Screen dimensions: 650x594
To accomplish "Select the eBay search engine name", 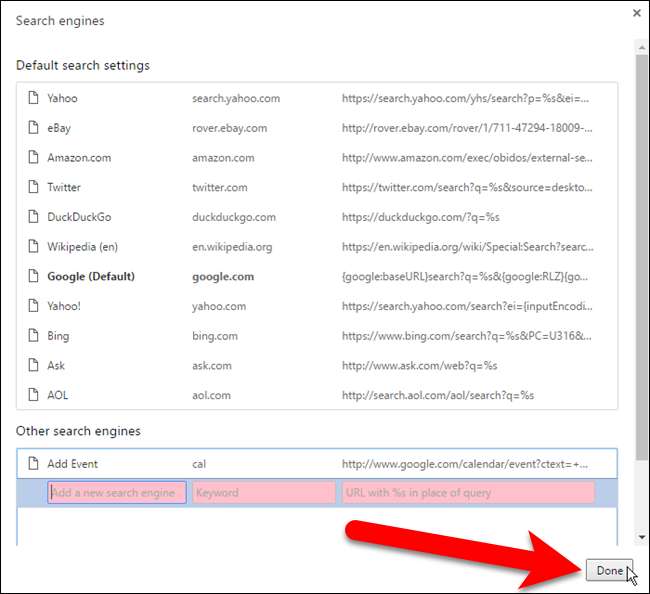I will [x=59, y=128].
